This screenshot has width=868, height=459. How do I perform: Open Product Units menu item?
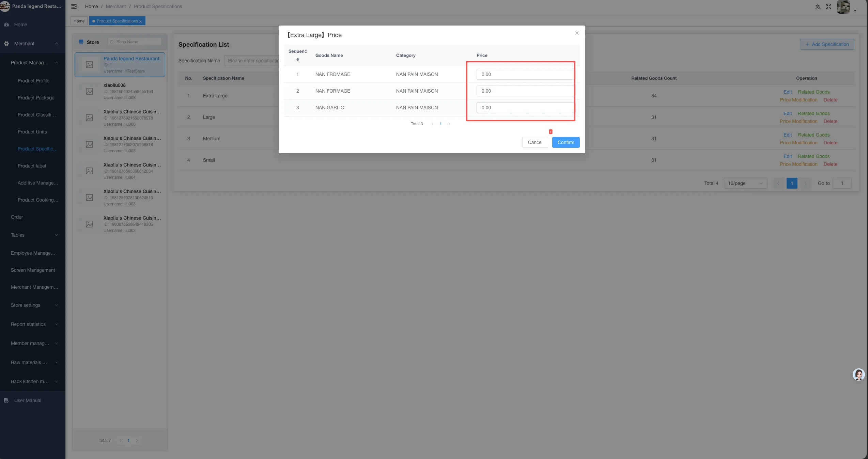pos(32,132)
